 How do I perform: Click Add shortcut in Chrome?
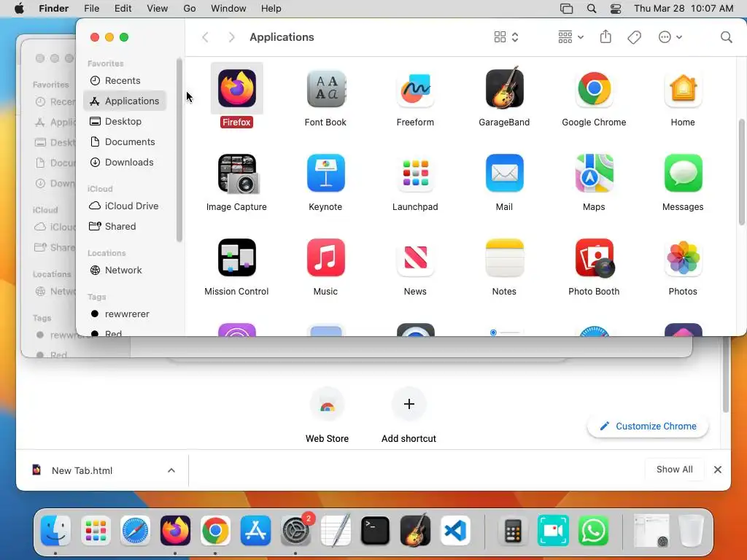(x=409, y=416)
